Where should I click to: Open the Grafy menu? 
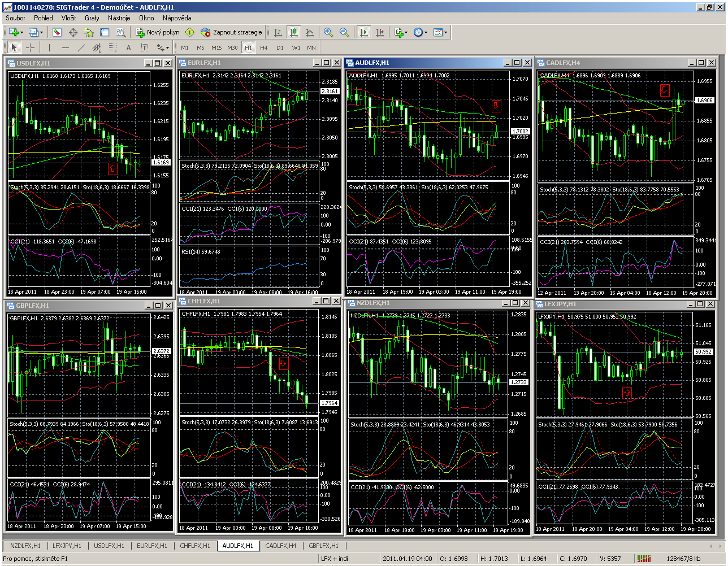coord(92,18)
